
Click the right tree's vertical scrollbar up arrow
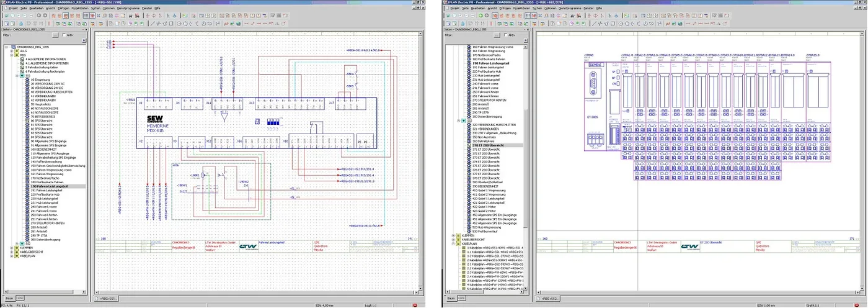tap(526, 47)
